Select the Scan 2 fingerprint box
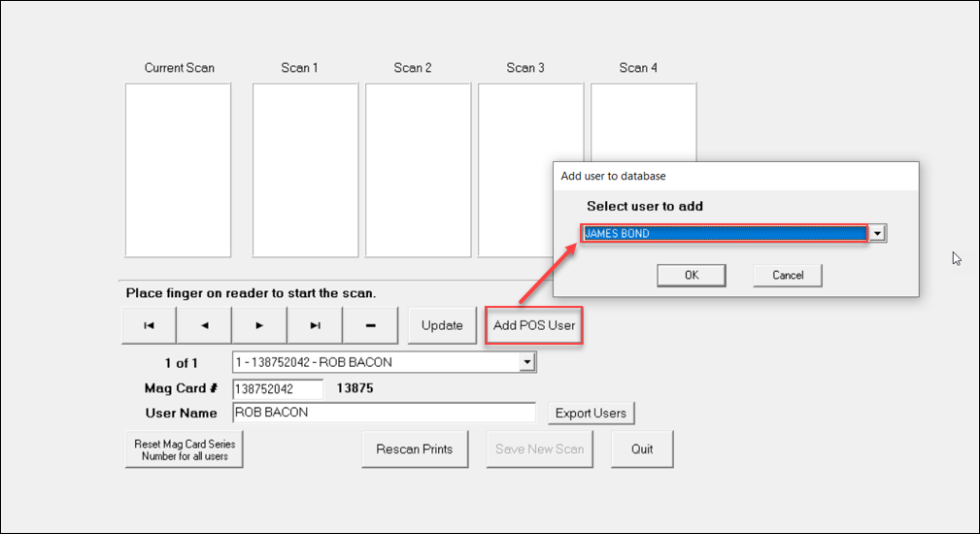The image size is (980, 534). [x=418, y=171]
